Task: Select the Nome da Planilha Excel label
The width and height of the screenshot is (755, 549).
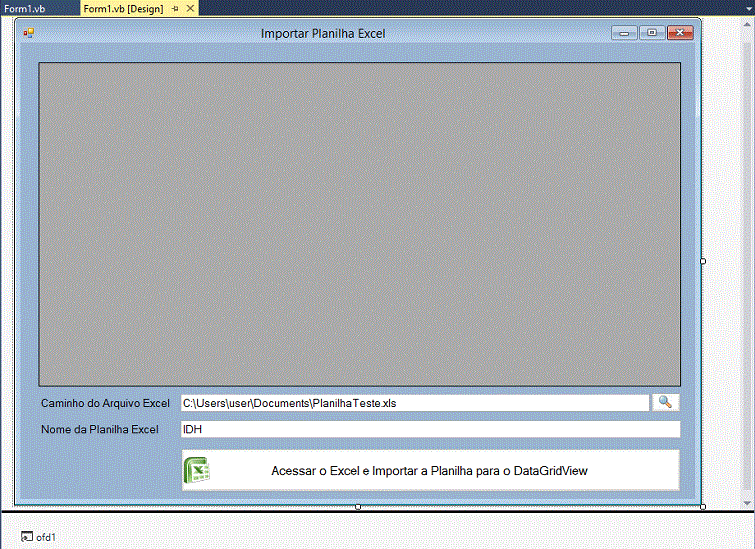Action: pos(100,429)
